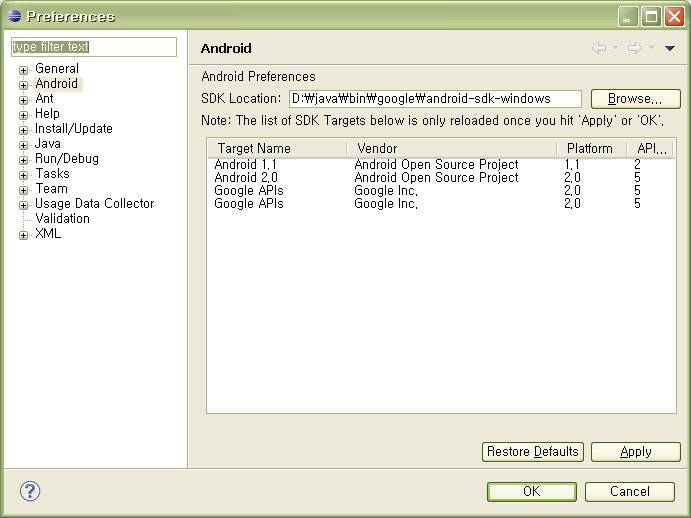Expand the XML tree node

point(23,235)
